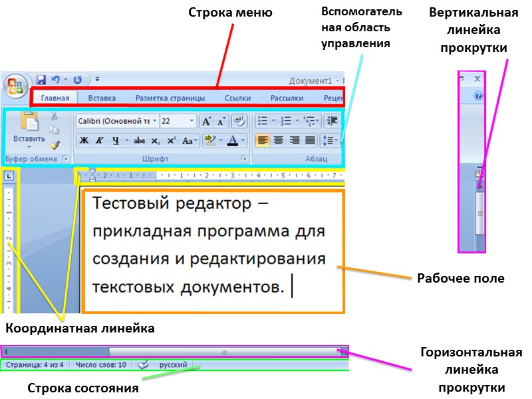Toggle superscript x² formatting
532x399 pixels.
tap(172, 140)
